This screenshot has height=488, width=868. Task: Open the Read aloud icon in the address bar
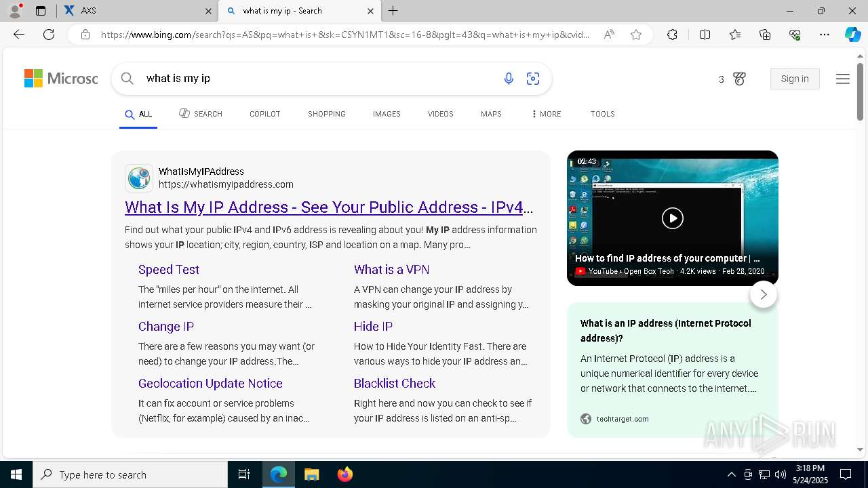coord(609,35)
